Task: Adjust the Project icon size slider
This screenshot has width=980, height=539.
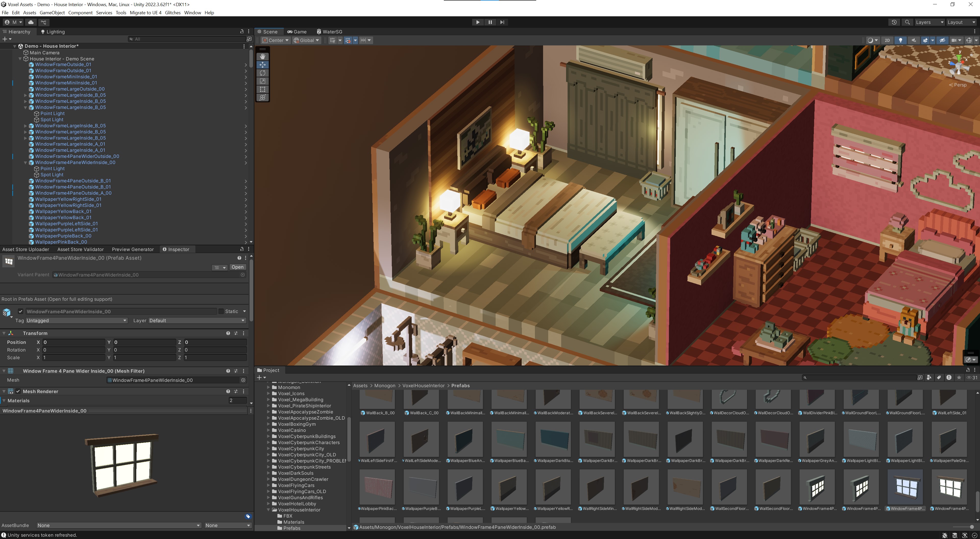Action: 962,527
